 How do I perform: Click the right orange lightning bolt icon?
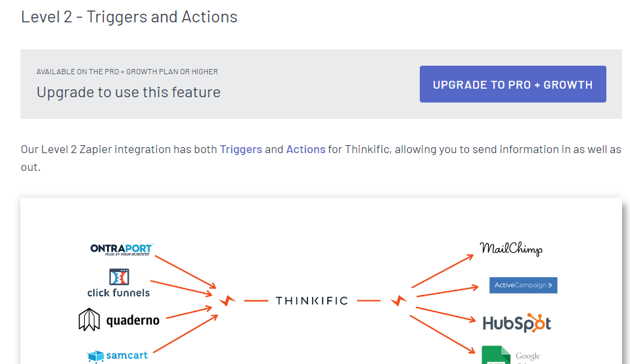[399, 300]
